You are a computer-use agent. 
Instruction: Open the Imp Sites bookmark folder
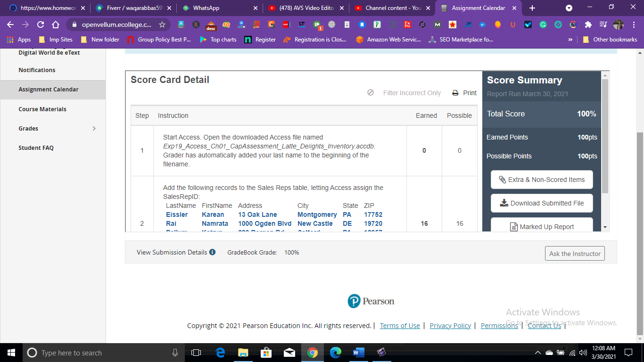[x=55, y=40]
